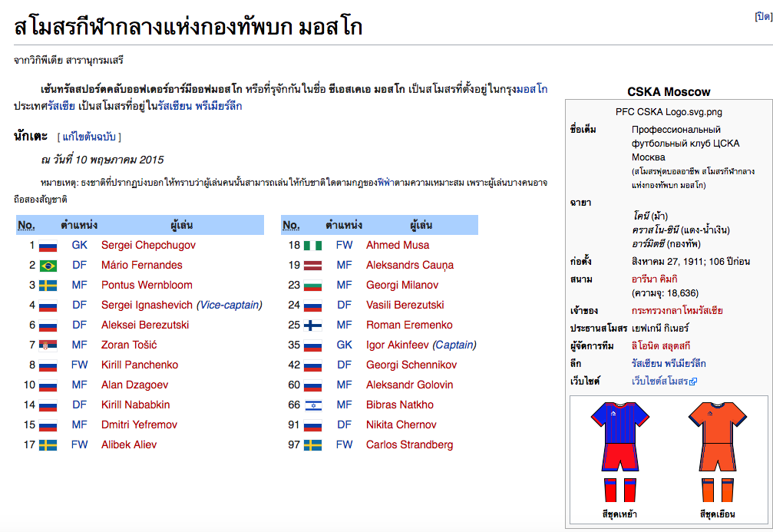
Task: Click the Latvian flag beside Aleksandrs Cauņa
Action: [312, 266]
